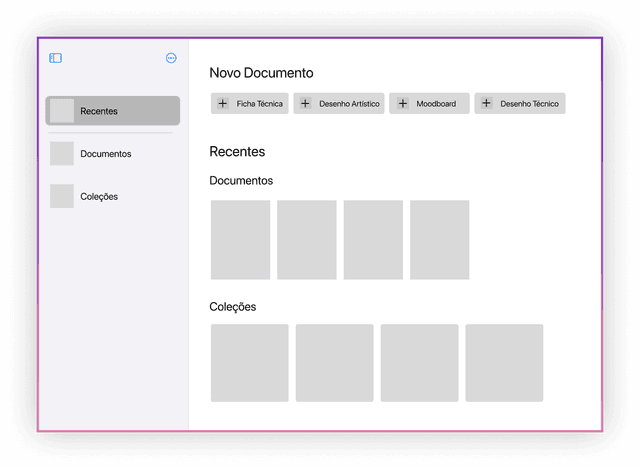The height and width of the screenshot is (469, 640).
Task: Click the plus icon for Ficha Técnica
Action: pyautogui.click(x=222, y=103)
